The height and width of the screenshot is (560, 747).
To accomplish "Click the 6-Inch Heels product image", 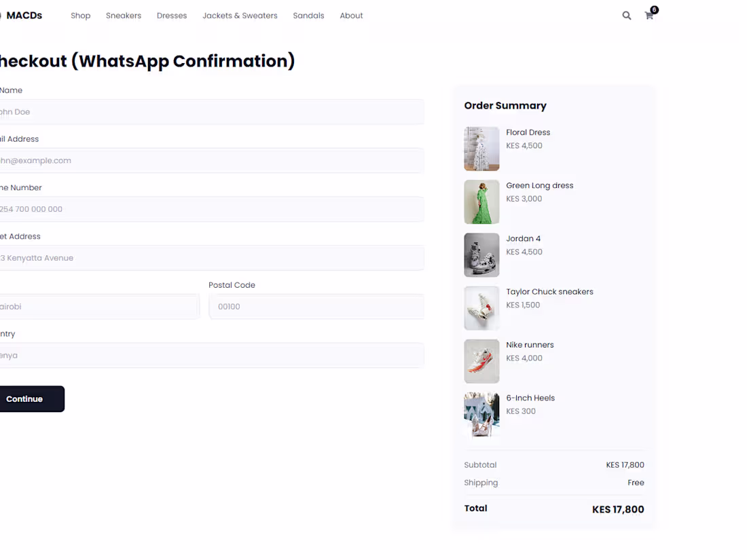I will (481, 414).
